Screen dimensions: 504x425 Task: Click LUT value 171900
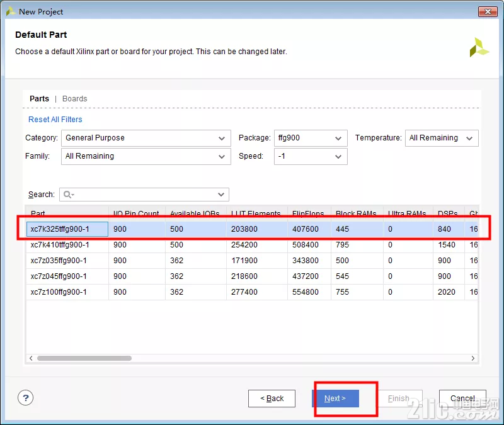pos(244,261)
